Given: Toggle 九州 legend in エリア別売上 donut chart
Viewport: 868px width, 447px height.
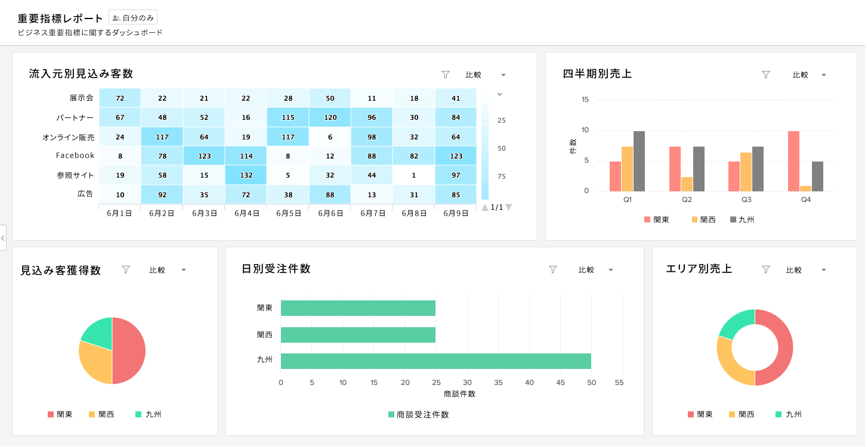Looking at the screenshot, I should coord(787,414).
